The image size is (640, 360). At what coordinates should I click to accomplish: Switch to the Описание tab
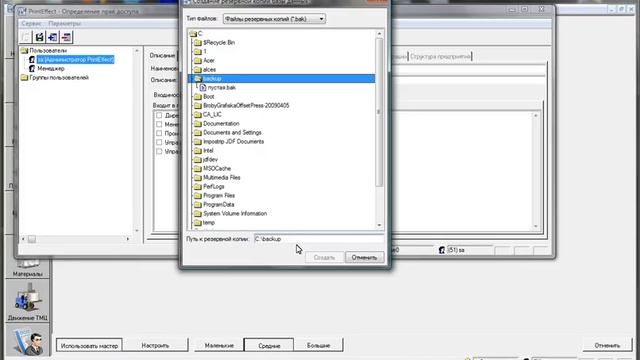162,56
